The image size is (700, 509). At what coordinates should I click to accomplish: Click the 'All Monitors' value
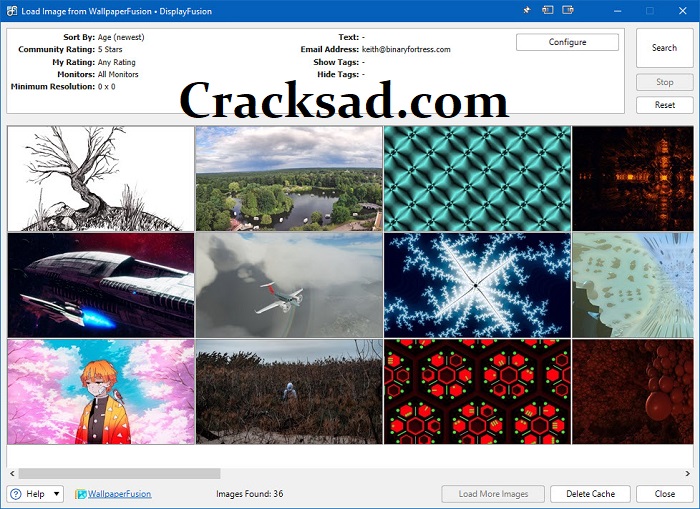[x=118, y=74]
